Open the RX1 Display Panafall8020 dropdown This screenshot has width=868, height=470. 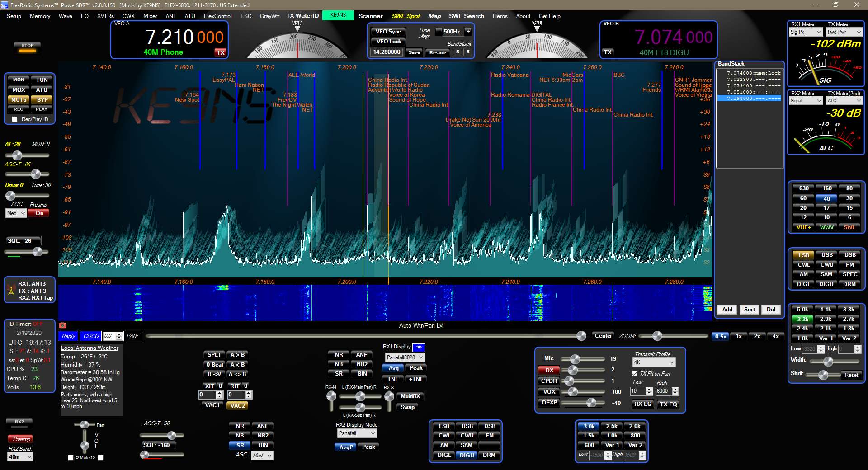(405, 357)
